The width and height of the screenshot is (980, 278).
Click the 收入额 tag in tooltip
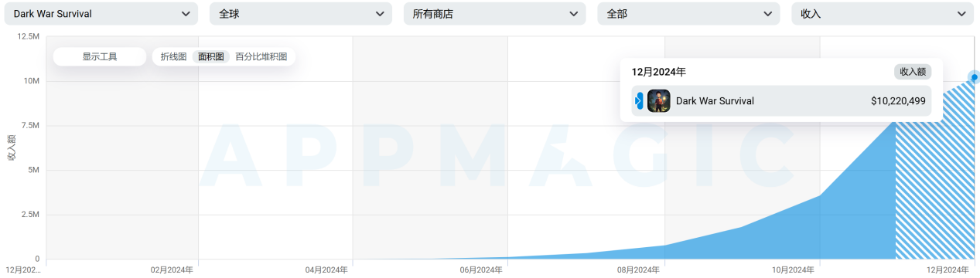click(x=913, y=72)
